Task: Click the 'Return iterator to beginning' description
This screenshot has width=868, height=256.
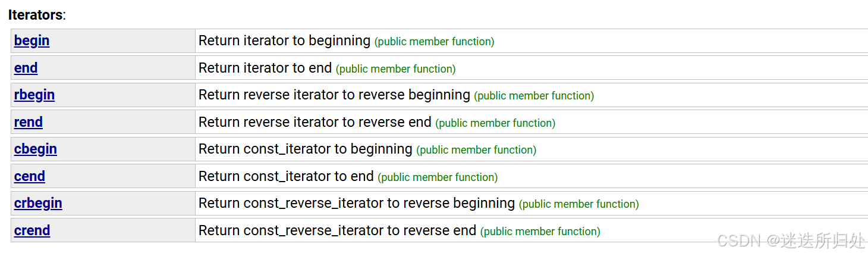Action: pyautogui.click(x=284, y=41)
